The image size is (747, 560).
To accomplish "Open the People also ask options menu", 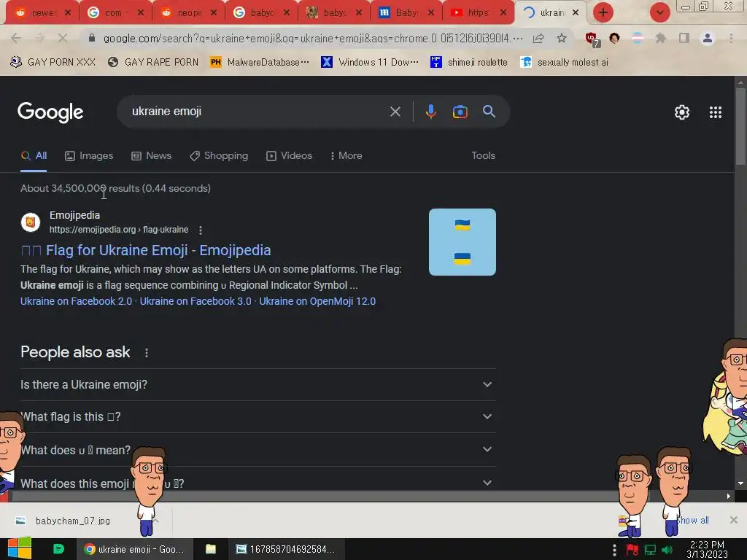I will (146, 353).
